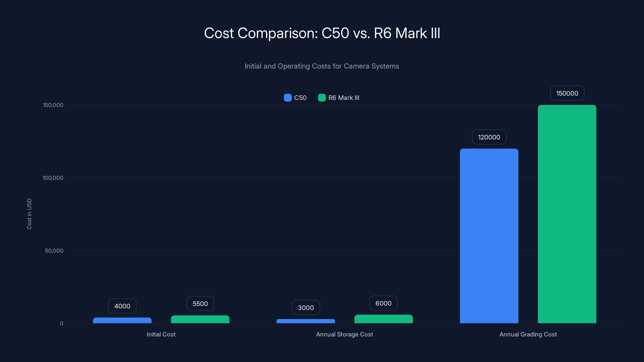Select the blue Initial Cost bar
Viewport: 644px width, 362px height.
122,321
